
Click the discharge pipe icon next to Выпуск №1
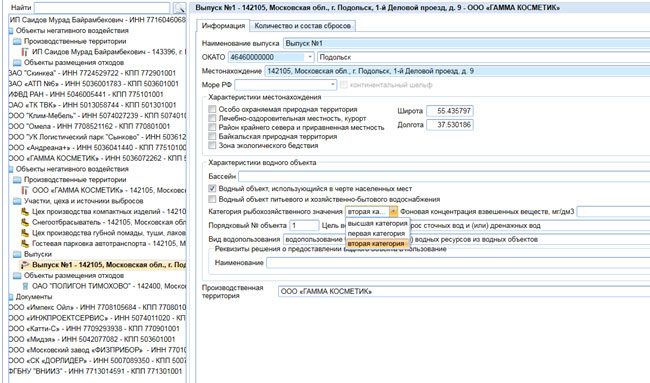(x=25, y=265)
